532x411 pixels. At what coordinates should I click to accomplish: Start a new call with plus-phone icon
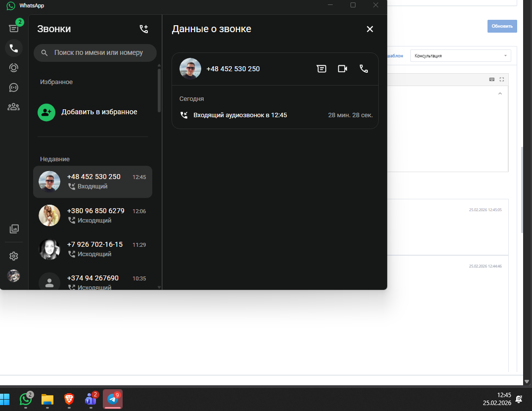point(144,29)
